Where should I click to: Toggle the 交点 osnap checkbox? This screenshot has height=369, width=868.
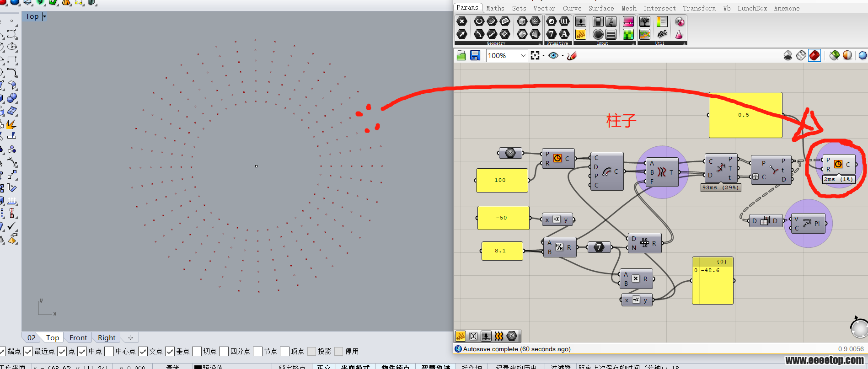143,351
